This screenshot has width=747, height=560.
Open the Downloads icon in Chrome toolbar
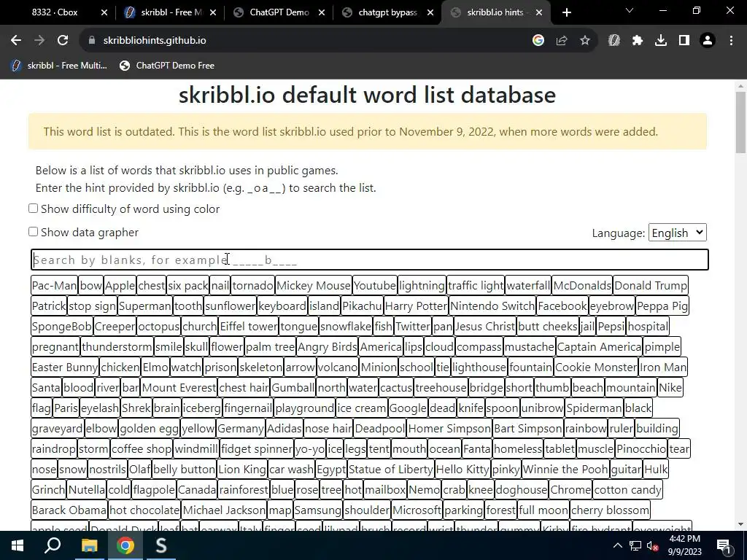point(661,41)
